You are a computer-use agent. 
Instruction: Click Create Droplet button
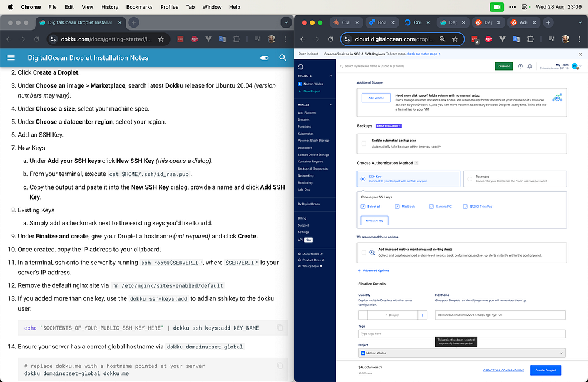(545, 370)
